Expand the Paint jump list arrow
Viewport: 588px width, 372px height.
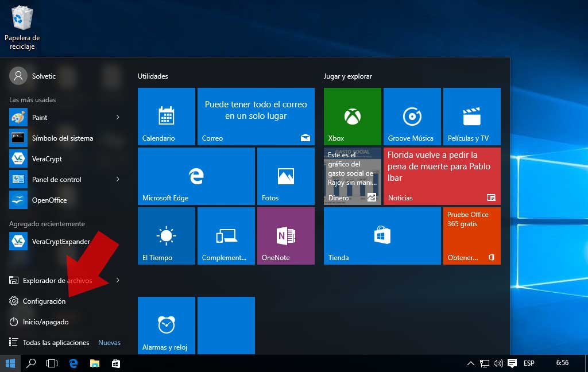(118, 117)
